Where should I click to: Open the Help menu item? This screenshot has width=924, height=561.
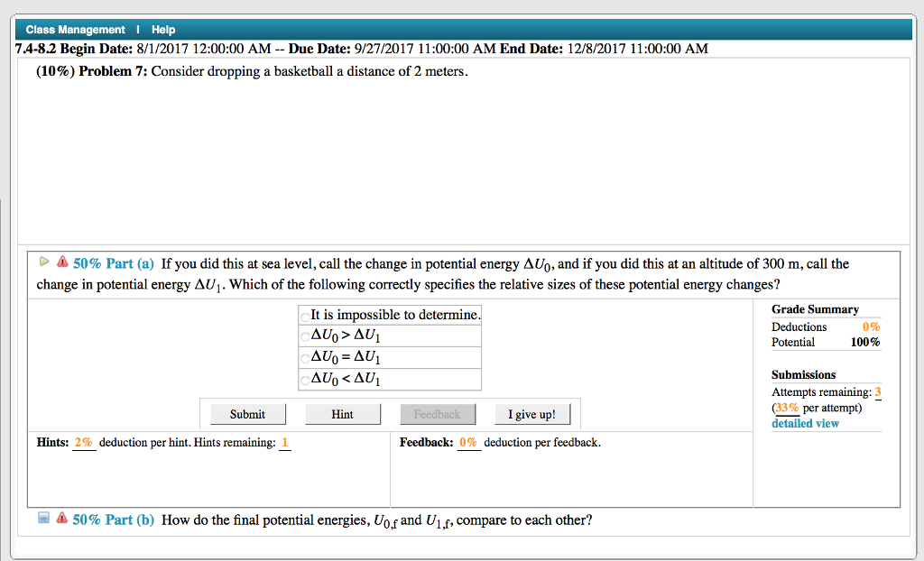[x=163, y=30]
